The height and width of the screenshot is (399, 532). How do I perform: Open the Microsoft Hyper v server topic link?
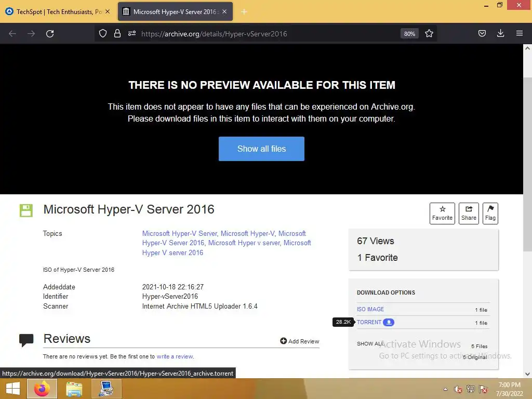[244, 243]
